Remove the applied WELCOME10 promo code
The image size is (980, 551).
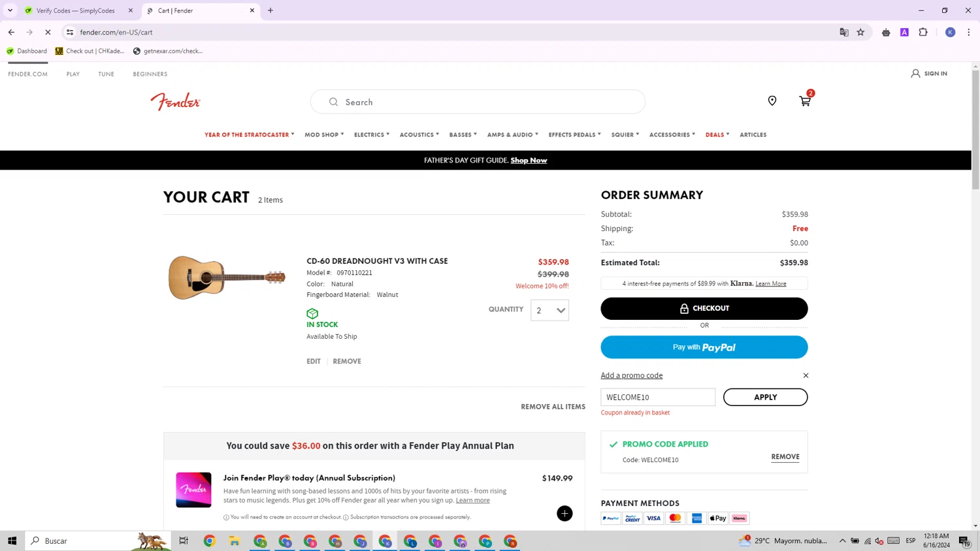coord(785,456)
